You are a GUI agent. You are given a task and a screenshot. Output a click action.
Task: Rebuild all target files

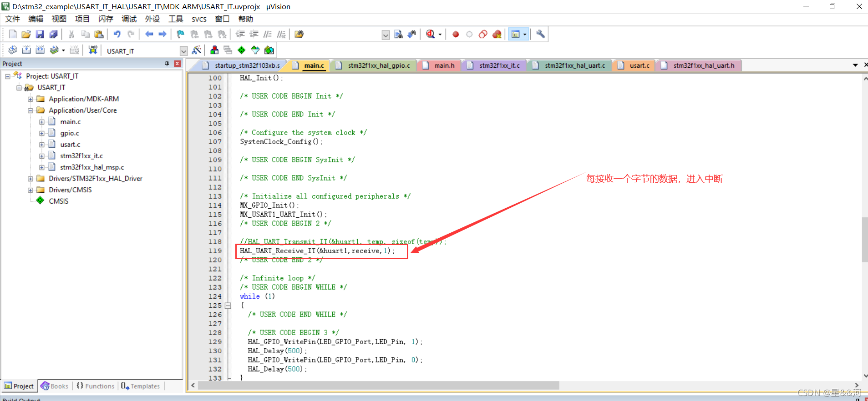click(40, 50)
